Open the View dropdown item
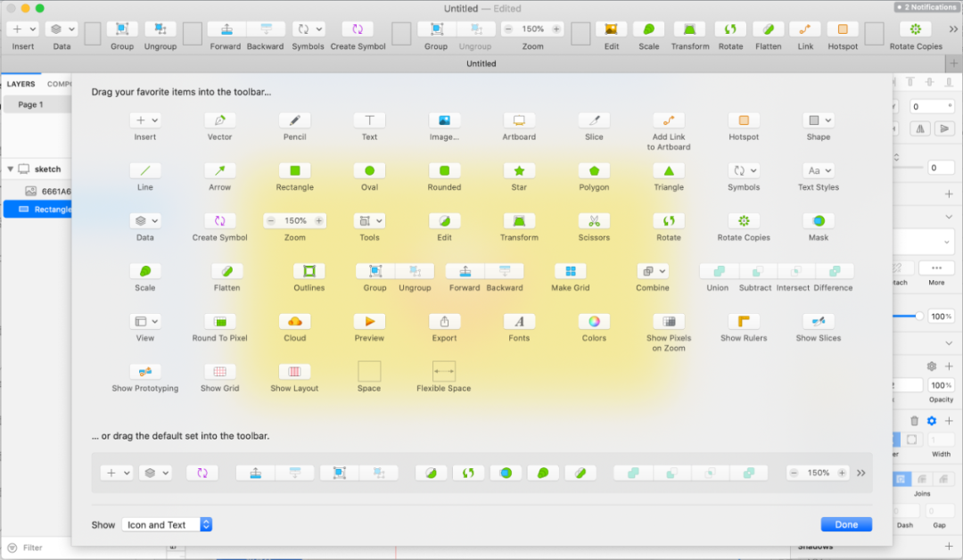This screenshot has height=560, width=963. (145, 322)
